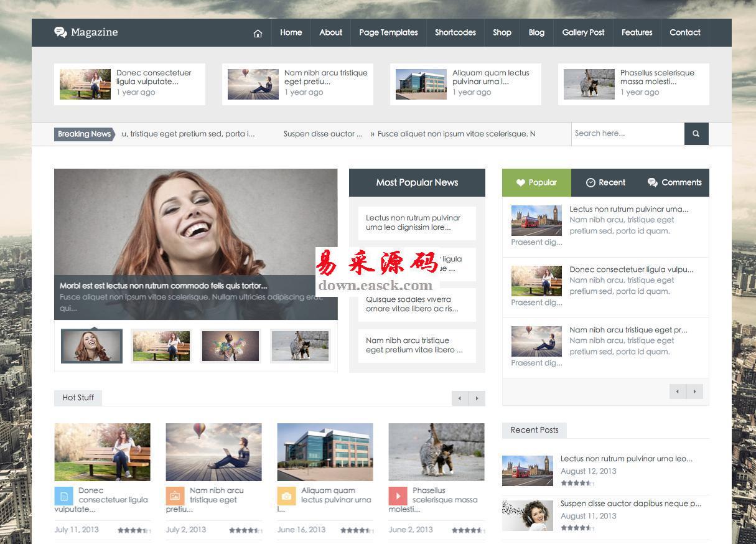Click next arrow in Popular tab widget

[x=694, y=392]
